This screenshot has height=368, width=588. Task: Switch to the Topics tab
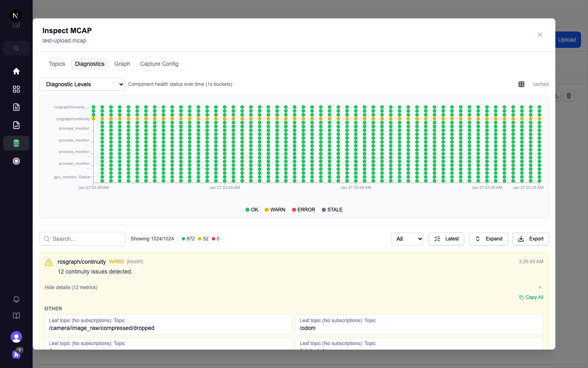point(57,64)
